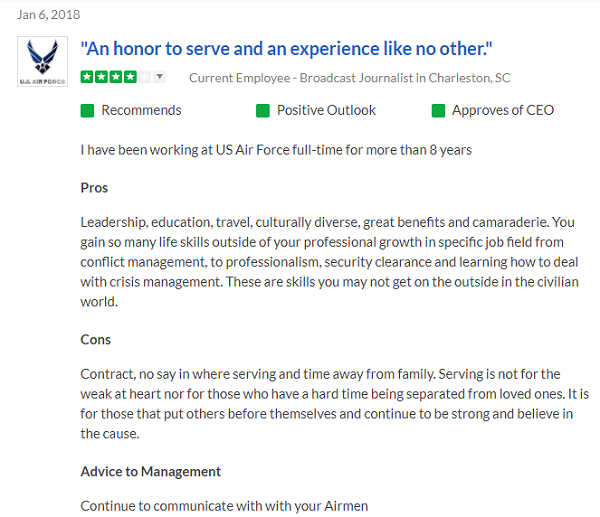
Task: Click the first green rating star
Action: [x=87, y=77]
